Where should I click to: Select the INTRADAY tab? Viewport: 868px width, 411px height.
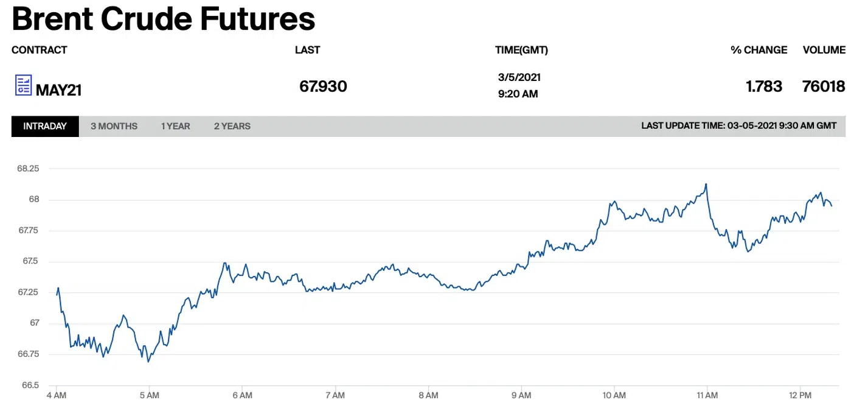click(45, 126)
